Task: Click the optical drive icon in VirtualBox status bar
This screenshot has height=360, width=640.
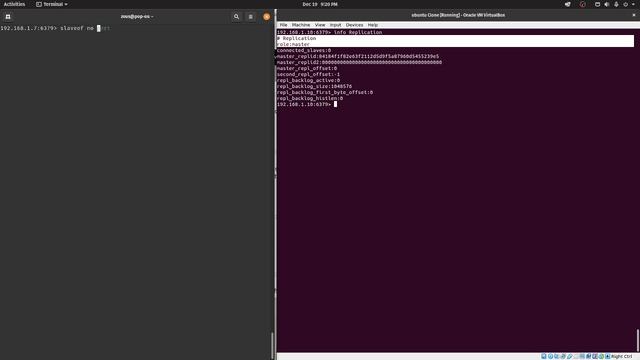Action: (550, 356)
